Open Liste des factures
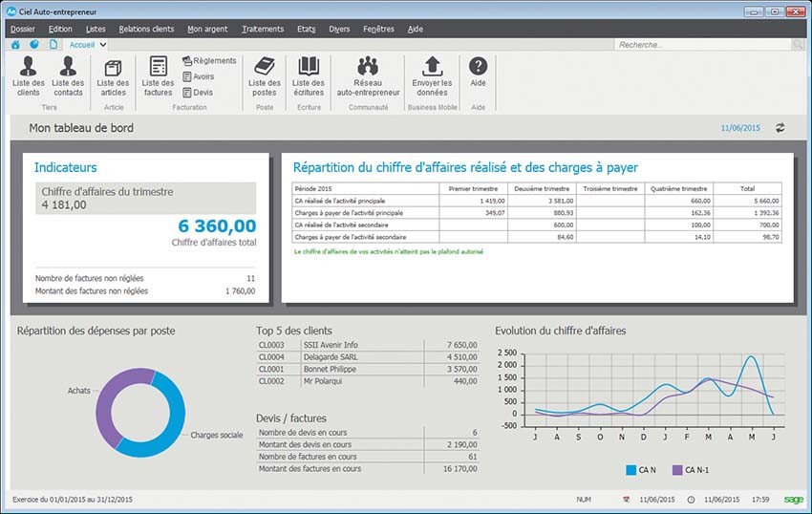The height and width of the screenshot is (514, 812). point(158,75)
